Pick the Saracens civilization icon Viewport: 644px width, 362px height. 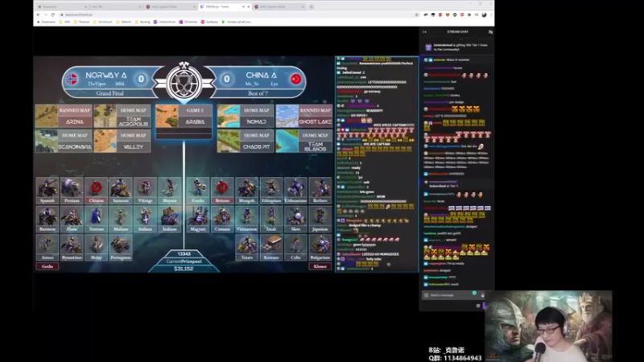[121, 191]
